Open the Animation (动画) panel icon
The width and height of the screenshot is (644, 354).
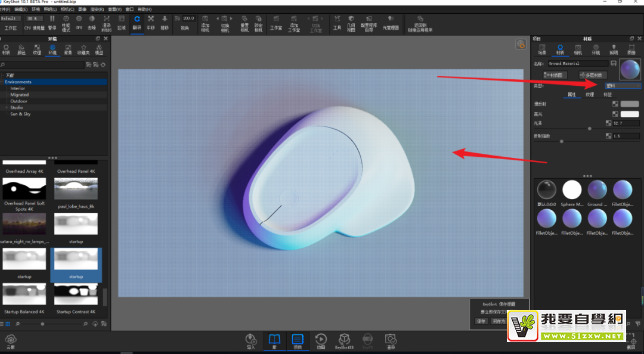point(321,341)
